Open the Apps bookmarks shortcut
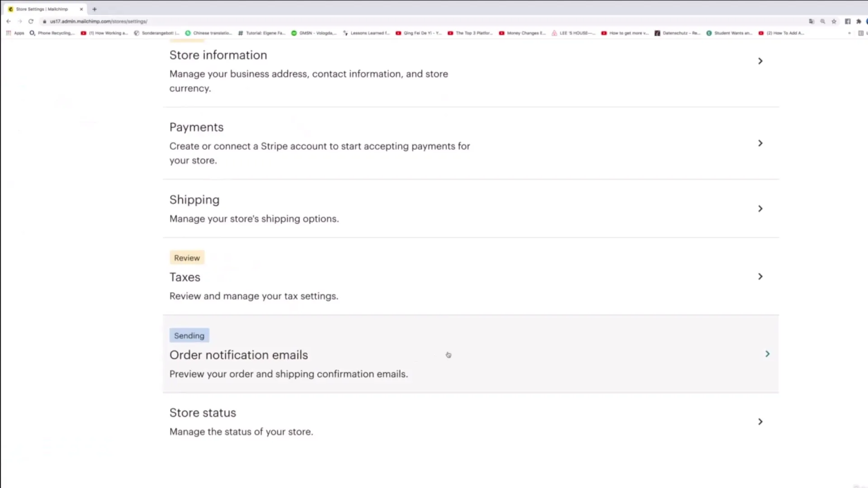This screenshot has width=868, height=488. (x=15, y=33)
